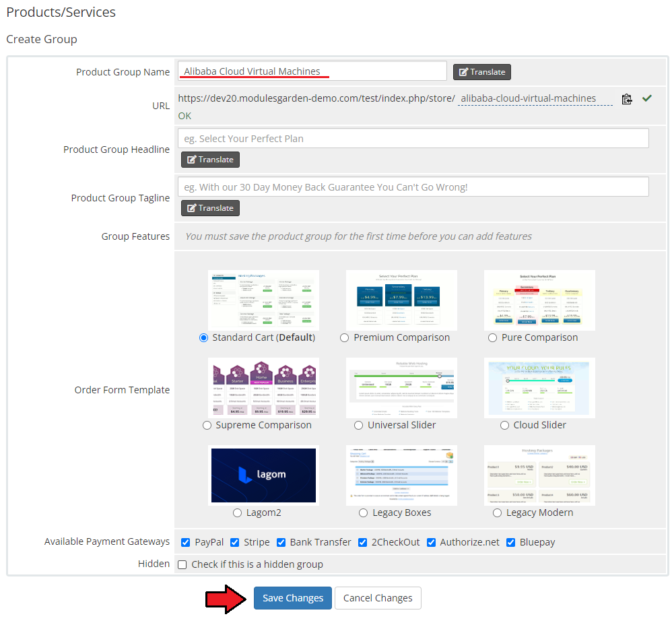This screenshot has height=627, width=672.
Task: Select Standard Cart (Default) radio button
Action: click(x=203, y=337)
